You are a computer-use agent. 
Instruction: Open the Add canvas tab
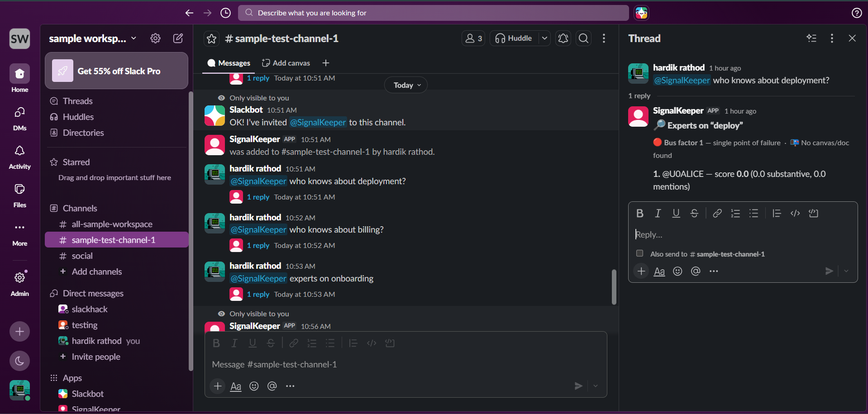coord(286,63)
